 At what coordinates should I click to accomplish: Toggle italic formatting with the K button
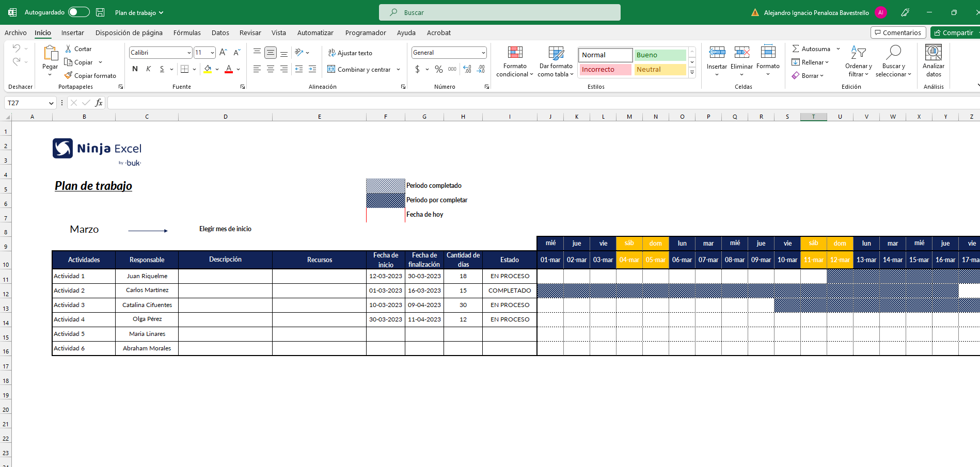point(148,69)
